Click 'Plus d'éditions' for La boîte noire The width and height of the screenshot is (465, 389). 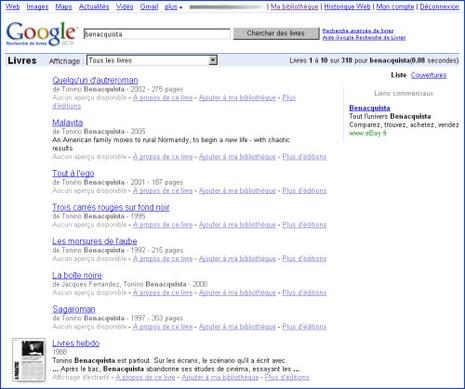(304, 293)
